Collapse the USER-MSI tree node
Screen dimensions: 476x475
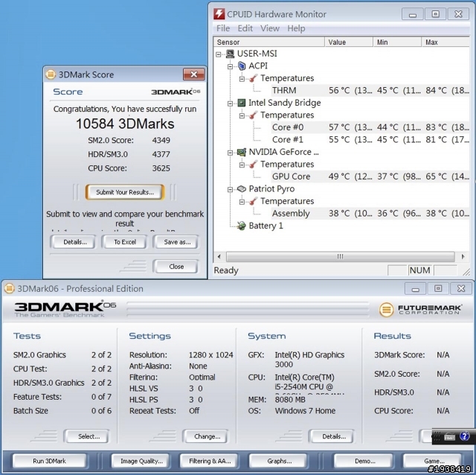pyautogui.click(x=218, y=54)
